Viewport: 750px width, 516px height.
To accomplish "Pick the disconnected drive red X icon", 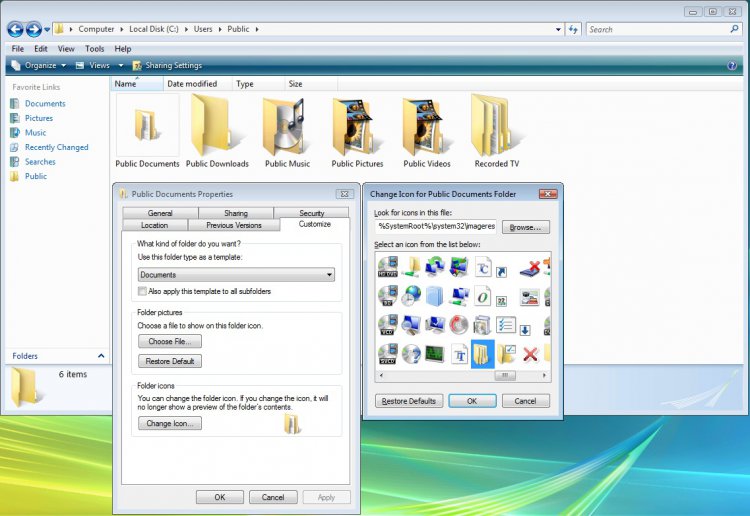I will pos(530,268).
